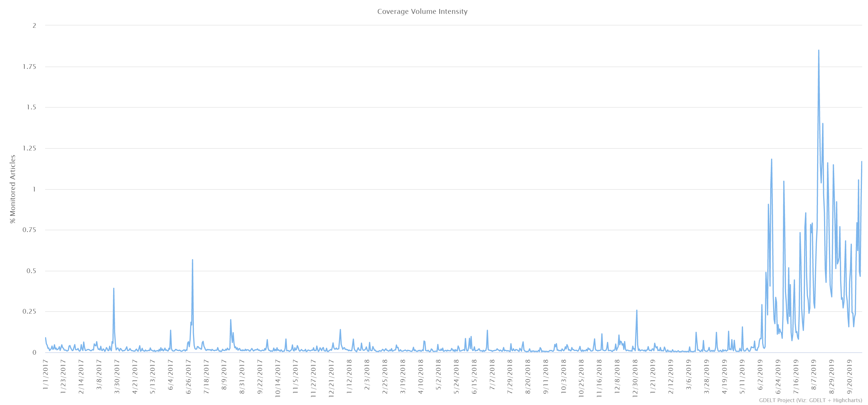The height and width of the screenshot is (405, 868).
Task: Click the x-axis date 8/20/2018
Action: (528, 376)
